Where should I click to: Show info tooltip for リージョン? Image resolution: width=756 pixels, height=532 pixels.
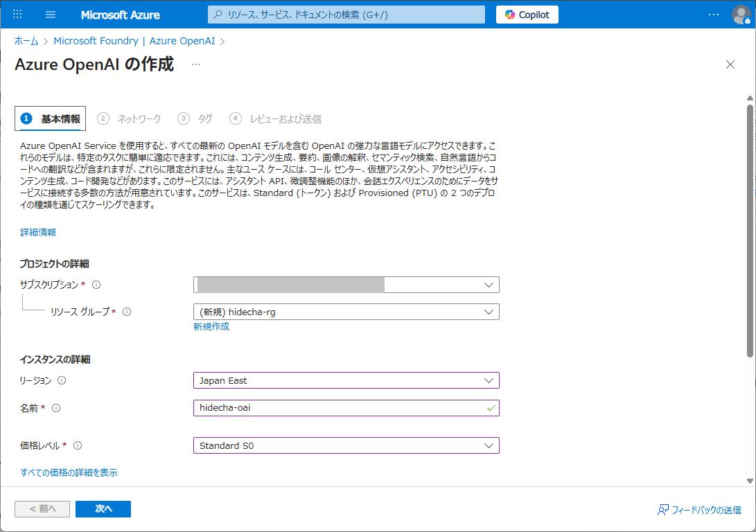click(62, 381)
